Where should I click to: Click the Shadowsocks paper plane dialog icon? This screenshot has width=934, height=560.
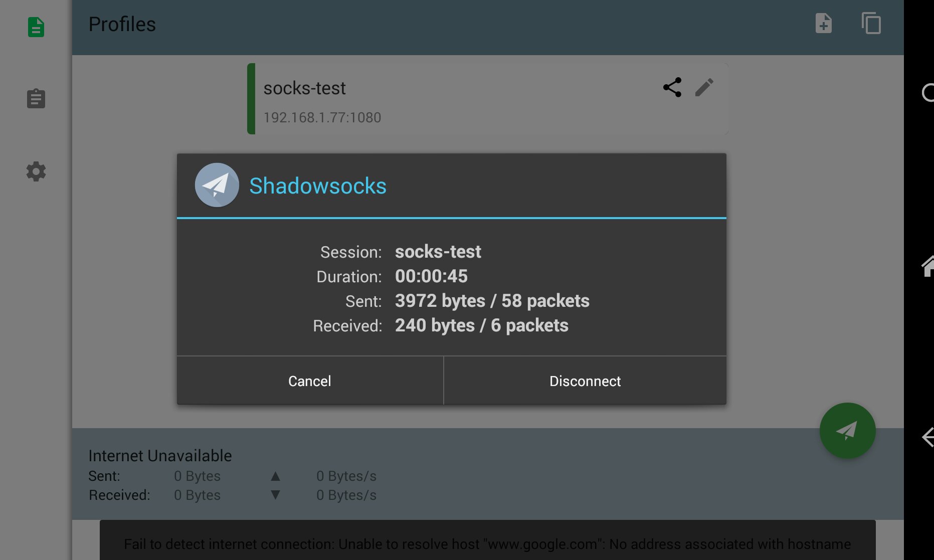tap(217, 185)
